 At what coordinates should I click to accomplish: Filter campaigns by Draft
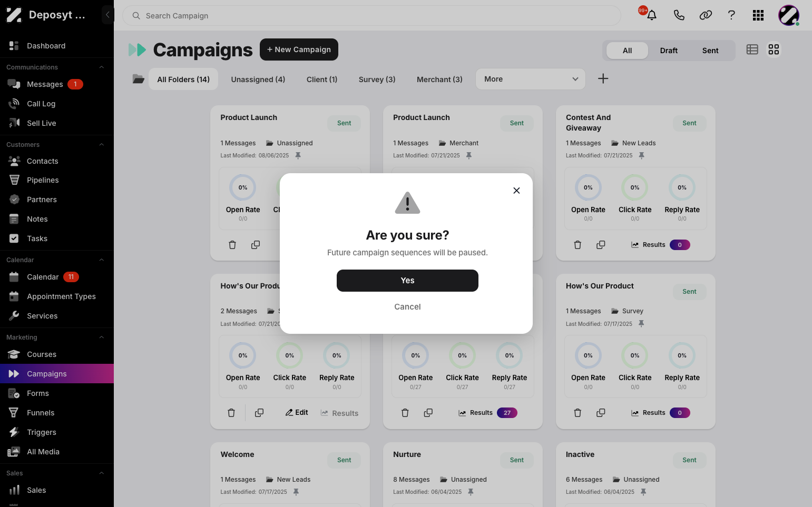tap(669, 51)
